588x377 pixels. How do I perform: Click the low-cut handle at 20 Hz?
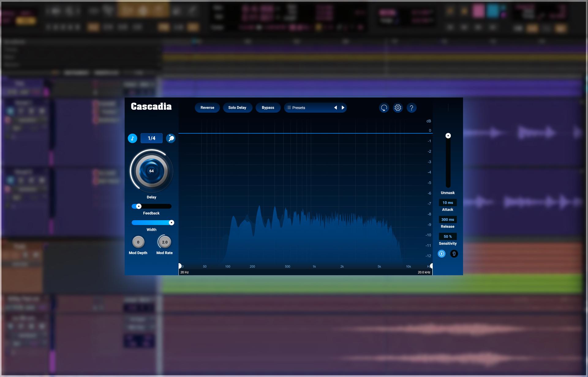[x=180, y=266]
